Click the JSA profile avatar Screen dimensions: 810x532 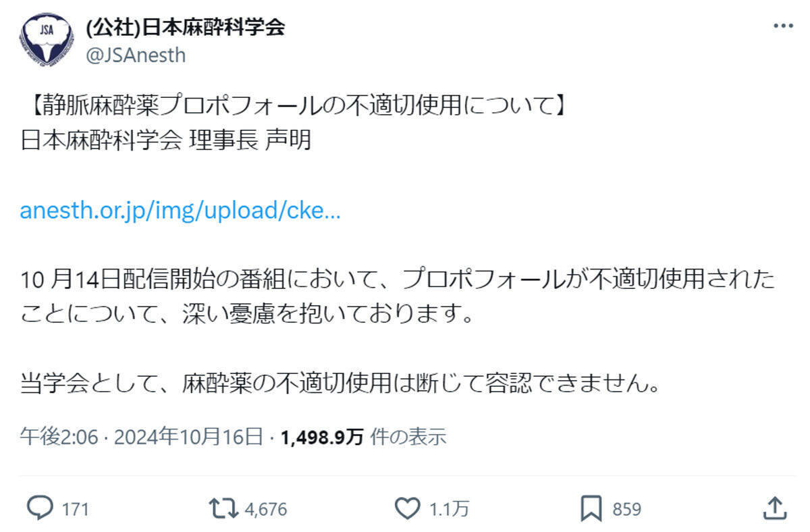pos(47,39)
